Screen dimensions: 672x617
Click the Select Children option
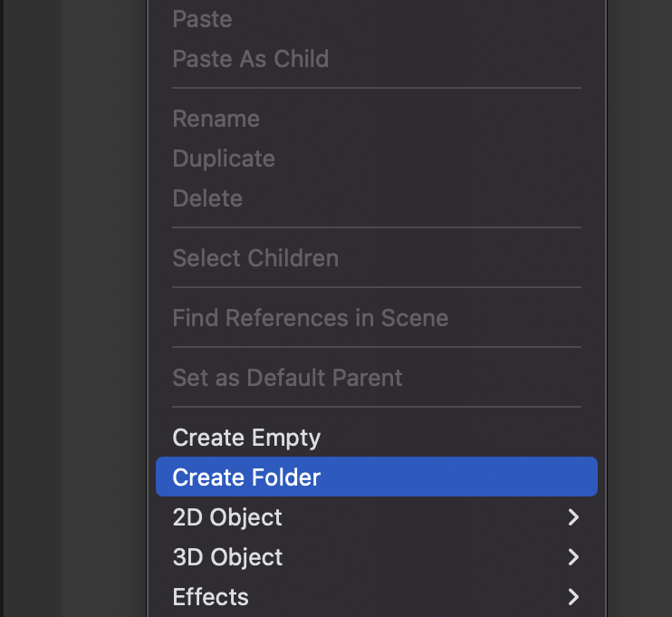click(255, 258)
